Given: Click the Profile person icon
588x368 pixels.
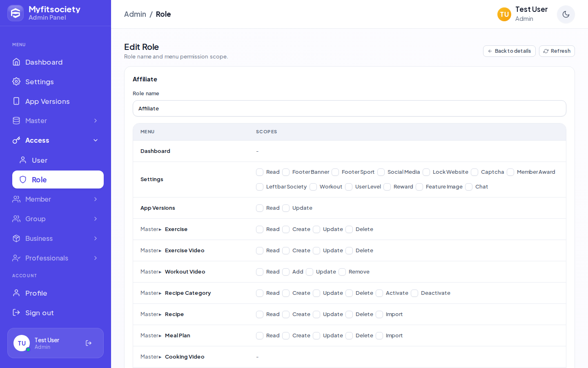Looking at the screenshot, I should coord(16,293).
